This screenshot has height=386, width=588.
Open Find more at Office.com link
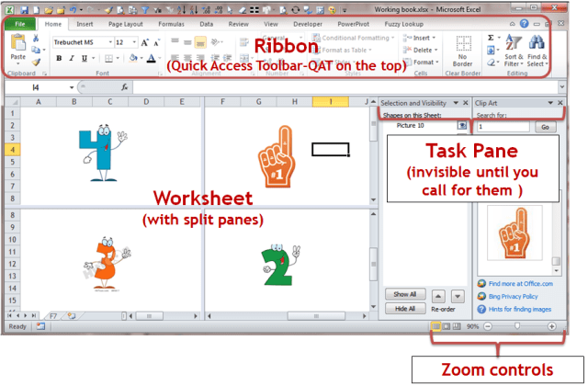click(521, 284)
